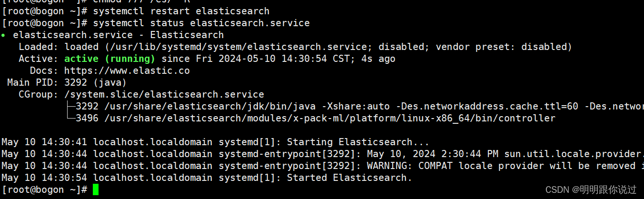Click the 'systemctl status elasticsearch.service' command line

(156, 23)
